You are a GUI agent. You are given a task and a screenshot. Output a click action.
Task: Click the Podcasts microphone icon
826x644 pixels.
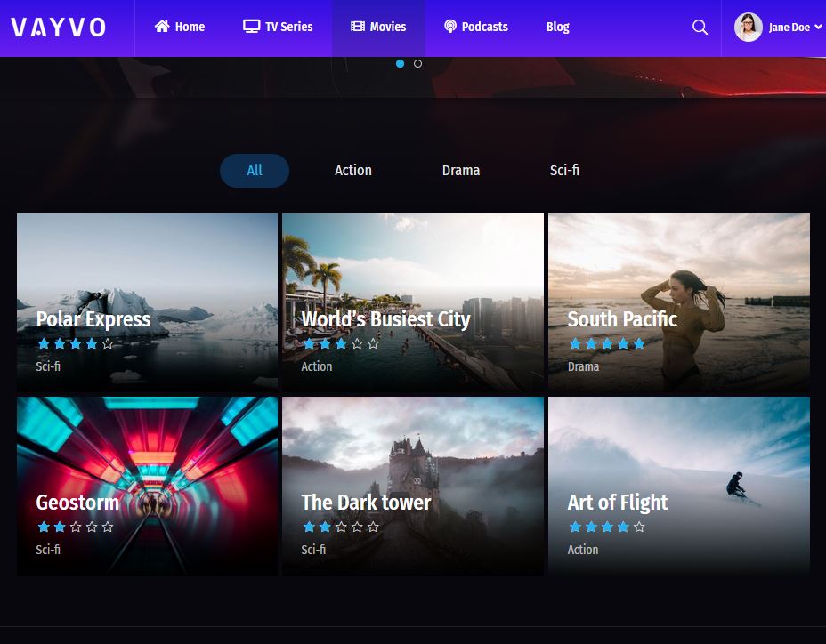point(449,27)
